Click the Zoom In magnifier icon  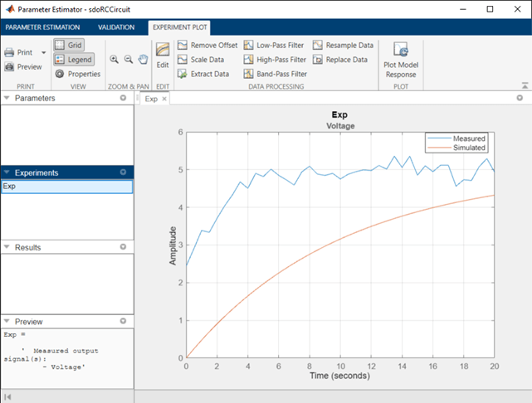[114, 60]
